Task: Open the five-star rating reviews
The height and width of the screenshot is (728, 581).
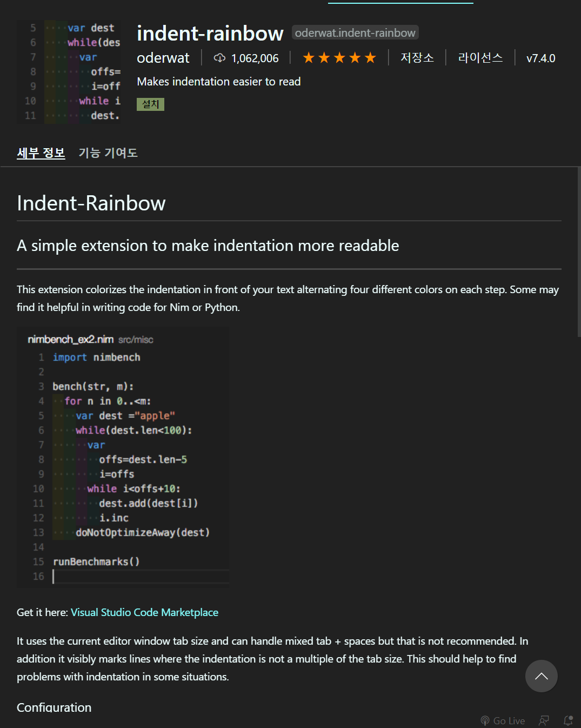Action: point(339,58)
